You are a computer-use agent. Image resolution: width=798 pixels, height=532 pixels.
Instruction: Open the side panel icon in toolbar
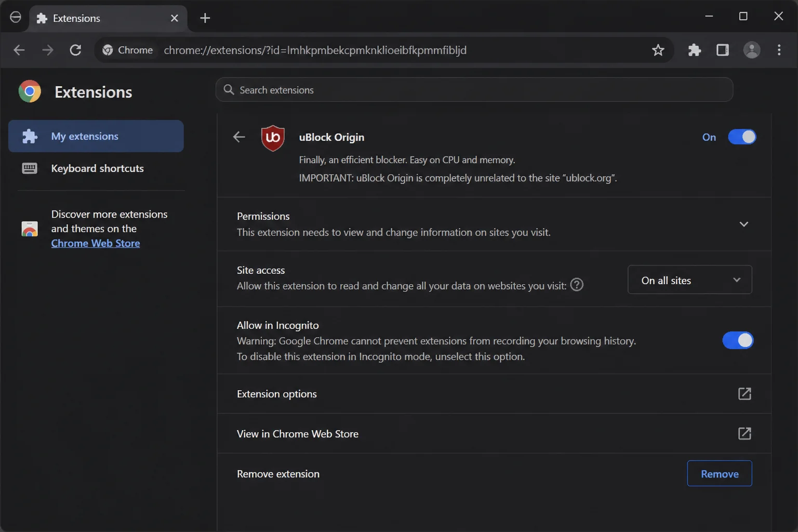pyautogui.click(x=723, y=50)
